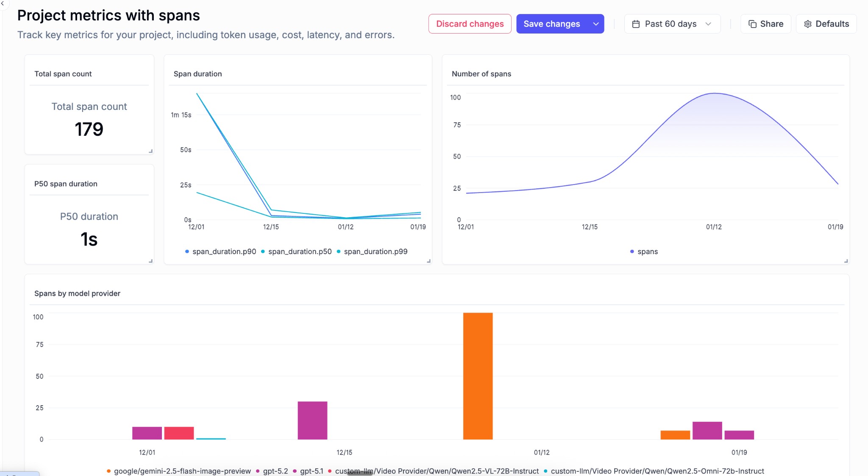Click the Discard changes button
The height and width of the screenshot is (476, 868).
(469, 24)
